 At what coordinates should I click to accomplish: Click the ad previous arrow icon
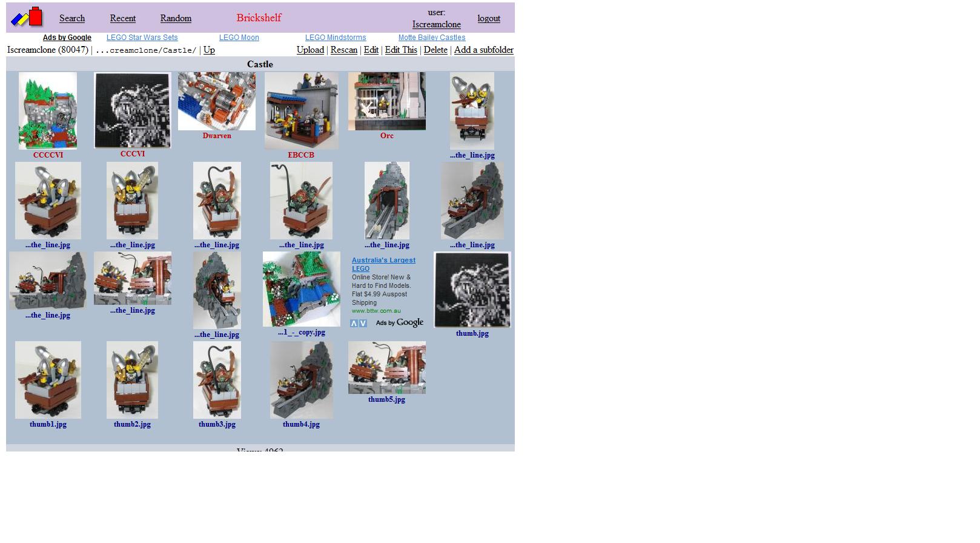(354, 323)
